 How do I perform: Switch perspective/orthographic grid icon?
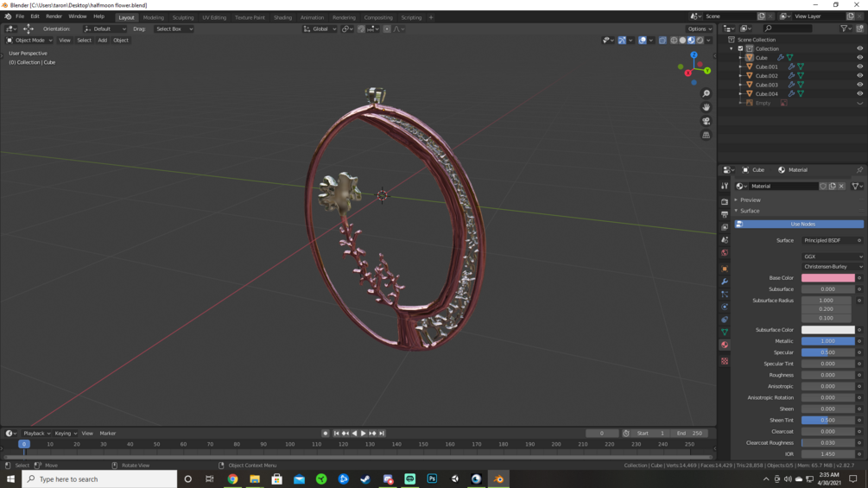(x=706, y=135)
